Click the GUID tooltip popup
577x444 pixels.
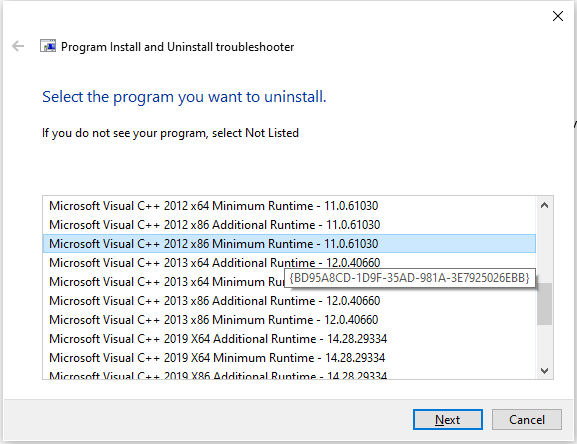click(410, 278)
